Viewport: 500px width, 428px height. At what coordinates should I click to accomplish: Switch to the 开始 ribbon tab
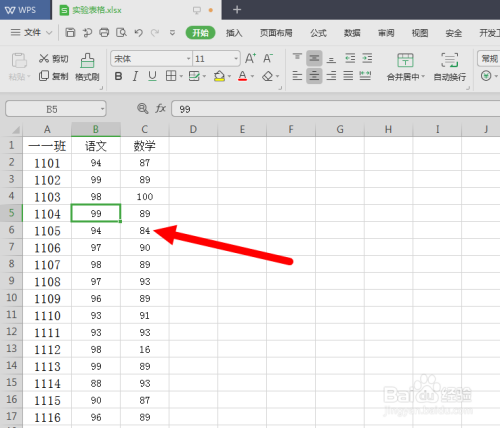pyautogui.click(x=200, y=33)
